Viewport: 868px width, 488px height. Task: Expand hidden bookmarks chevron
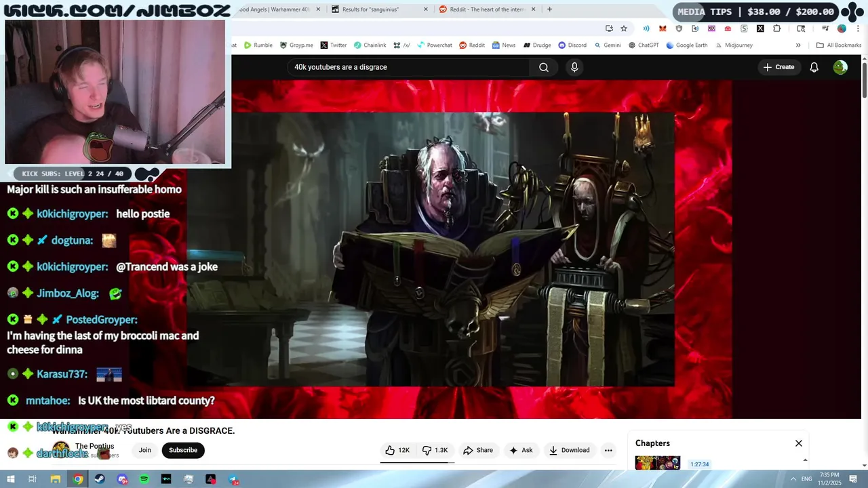pyautogui.click(x=798, y=45)
